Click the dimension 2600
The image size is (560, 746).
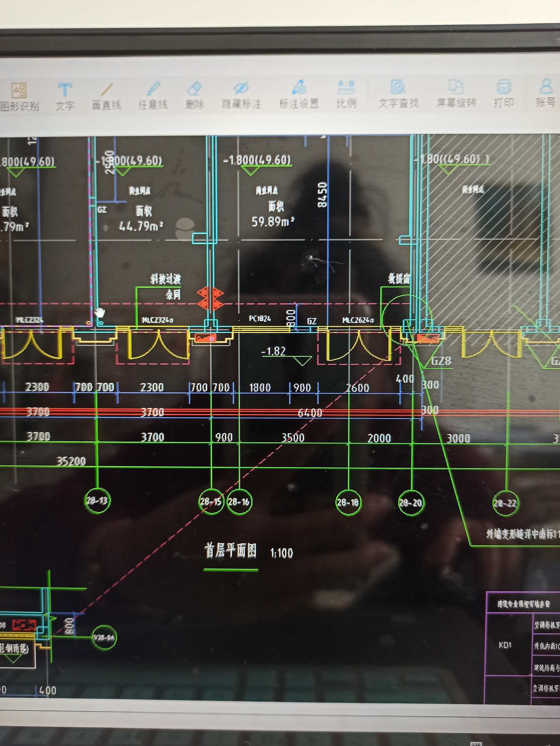pyautogui.click(x=358, y=388)
